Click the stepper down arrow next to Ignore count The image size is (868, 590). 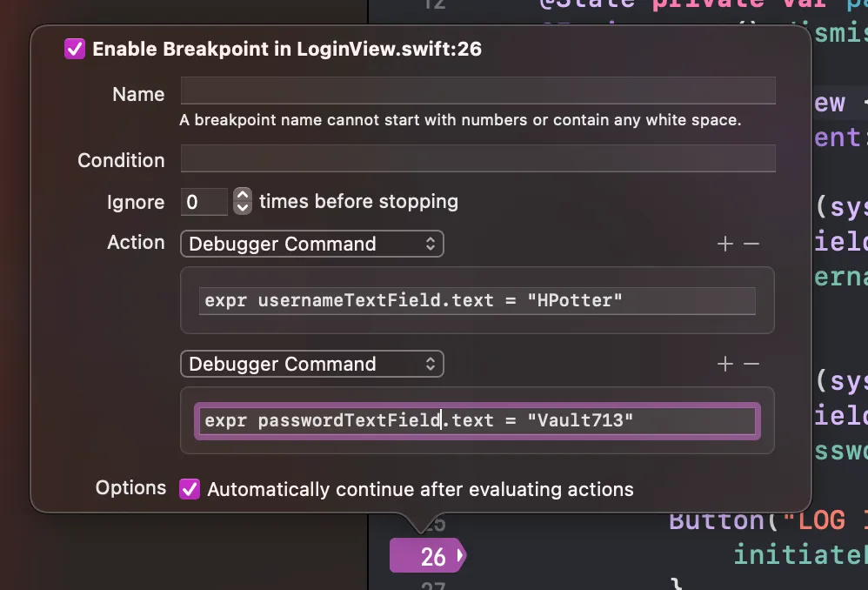click(x=241, y=207)
